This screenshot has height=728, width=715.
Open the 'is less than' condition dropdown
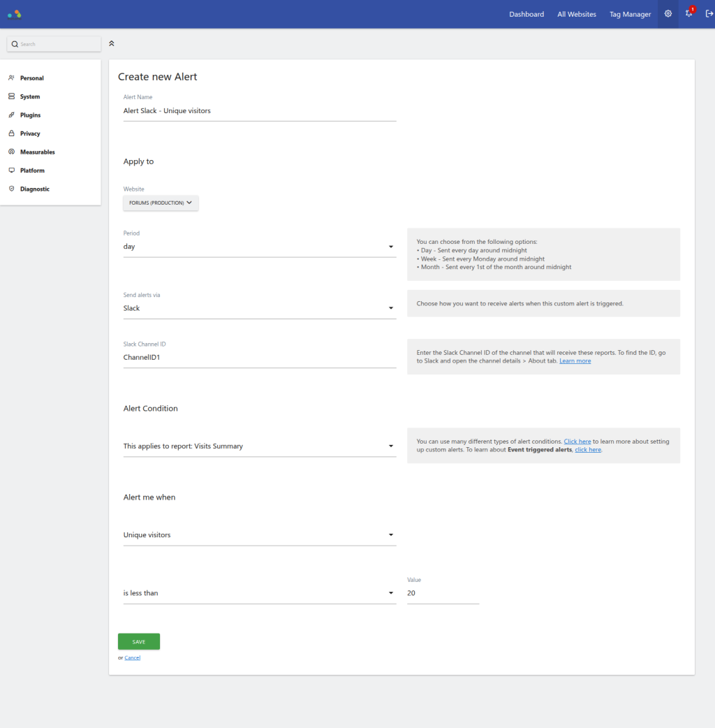tap(259, 593)
